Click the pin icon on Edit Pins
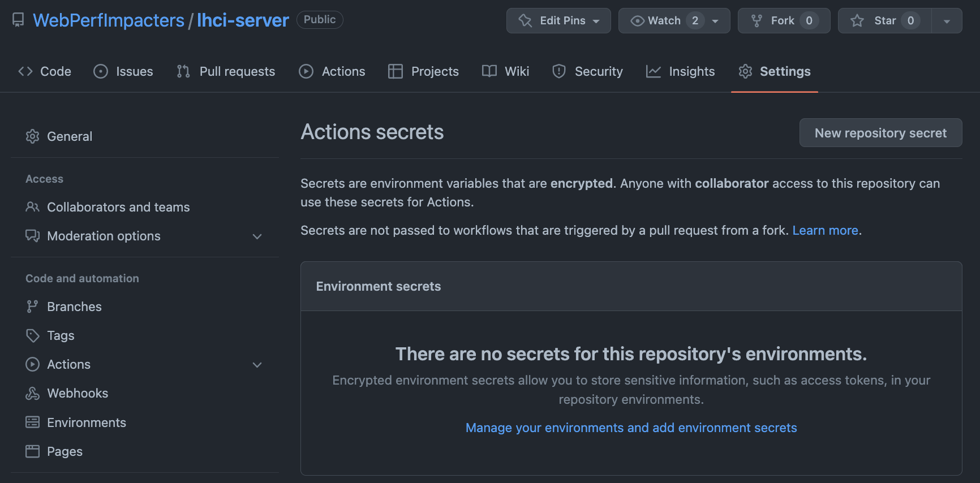 tap(525, 20)
